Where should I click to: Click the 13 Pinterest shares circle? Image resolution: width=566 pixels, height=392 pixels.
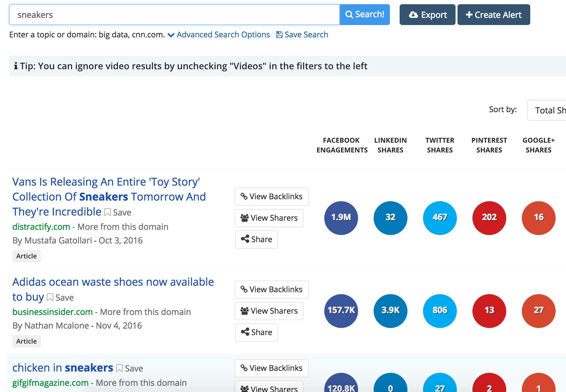click(489, 311)
